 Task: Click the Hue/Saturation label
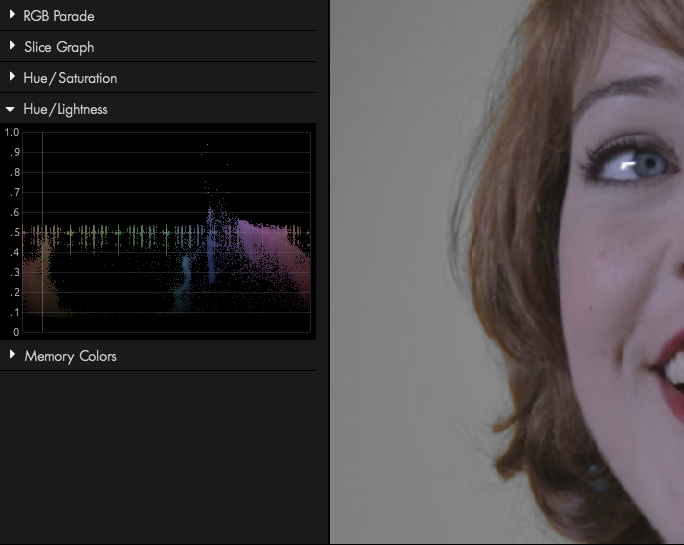pyautogui.click(x=70, y=78)
